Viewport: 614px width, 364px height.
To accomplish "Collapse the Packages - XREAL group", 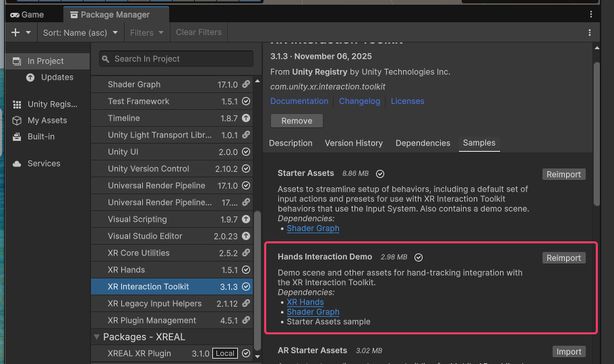I will (97, 337).
